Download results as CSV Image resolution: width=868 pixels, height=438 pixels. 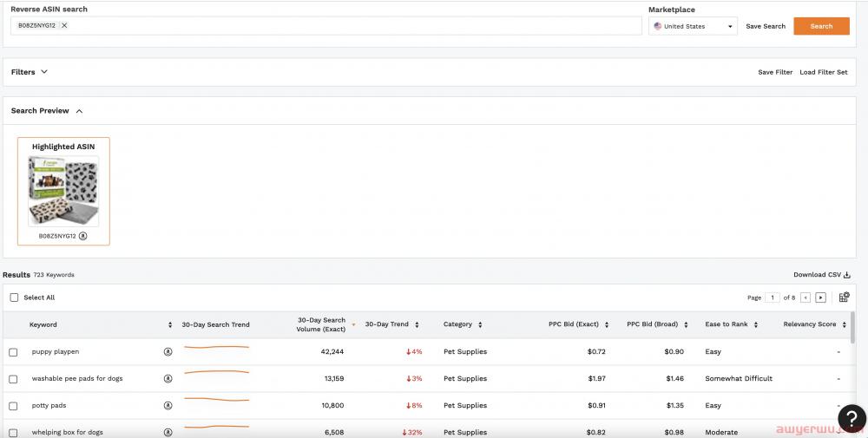pyautogui.click(x=821, y=275)
